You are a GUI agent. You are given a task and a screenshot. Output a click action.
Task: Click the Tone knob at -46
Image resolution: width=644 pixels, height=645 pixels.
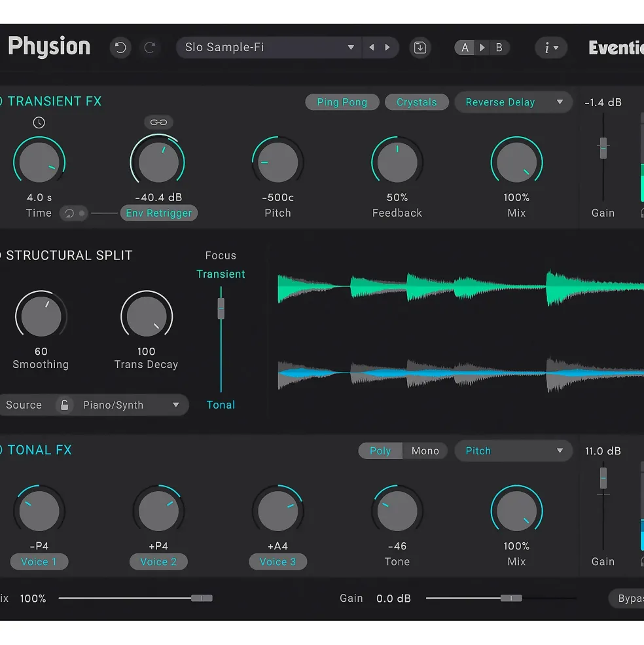pyautogui.click(x=397, y=511)
